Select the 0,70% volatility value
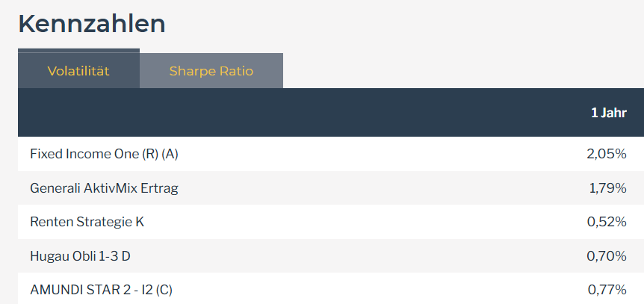The width and height of the screenshot is (644, 304). click(607, 256)
